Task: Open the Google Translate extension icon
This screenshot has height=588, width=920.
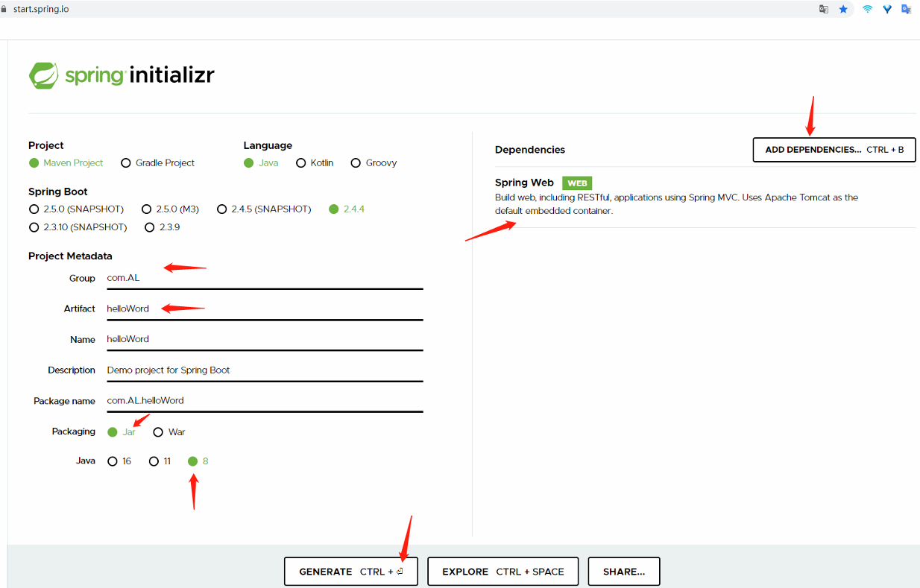Action: tap(906, 9)
